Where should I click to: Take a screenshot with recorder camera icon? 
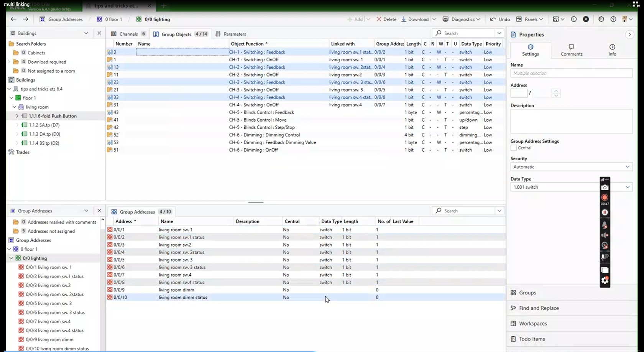pyautogui.click(x=605, y=188)
